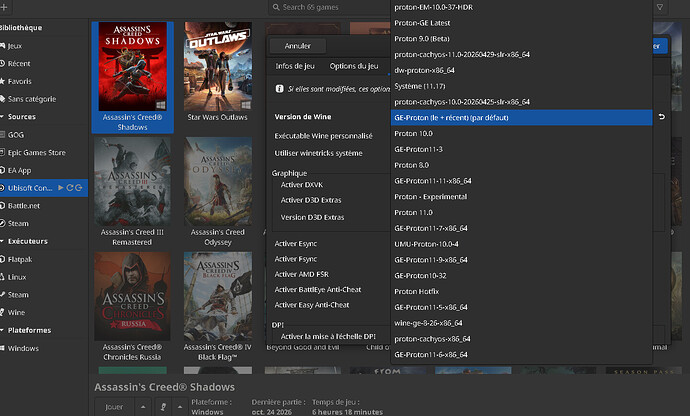
Task: Run Ubisoft Connect via its play icon
Action: (x=61, y=188)
